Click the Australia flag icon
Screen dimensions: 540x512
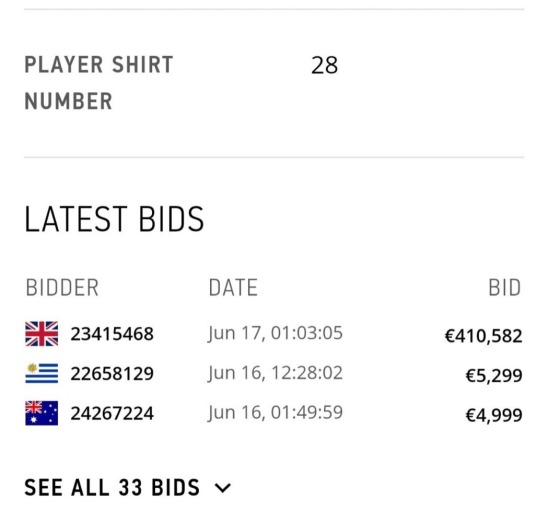pos(42,413)
